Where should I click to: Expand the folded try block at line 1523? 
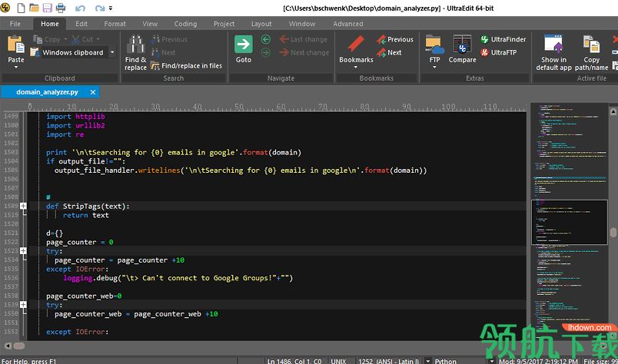coord(23,251)
